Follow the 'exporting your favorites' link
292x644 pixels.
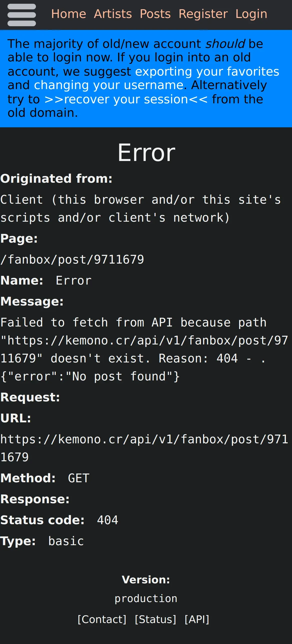click(x=207, y=72)
